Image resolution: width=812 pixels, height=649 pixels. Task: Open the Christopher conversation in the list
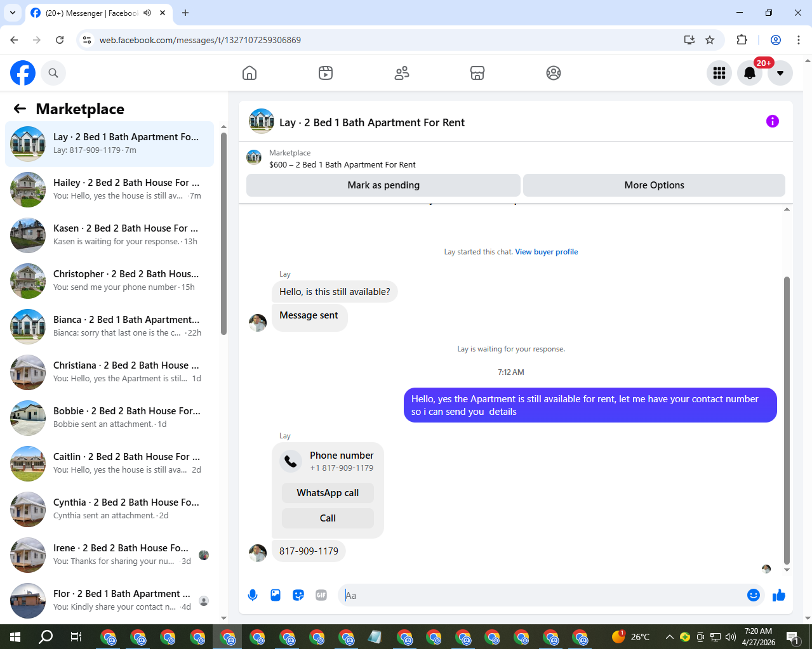[110, 281]
